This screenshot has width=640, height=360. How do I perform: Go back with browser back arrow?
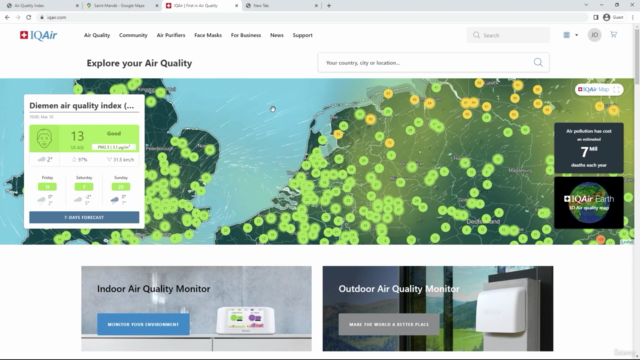[x=7, y=17]
